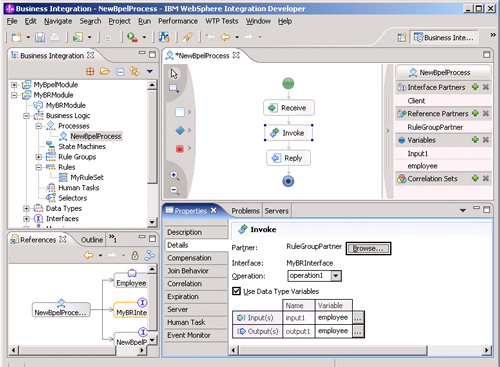The image size is (500, 367).
Task: Click the red stop palette category icon
Action: click(x=180, y=149)
